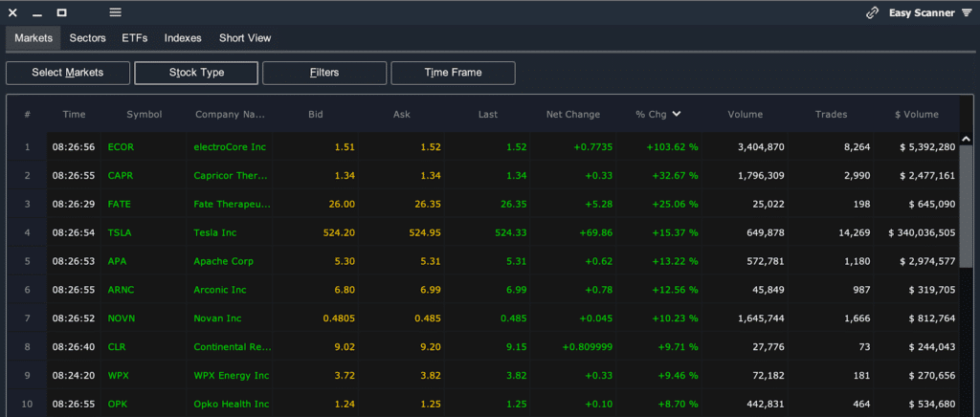Click the # column header

[x=28, y=114]
